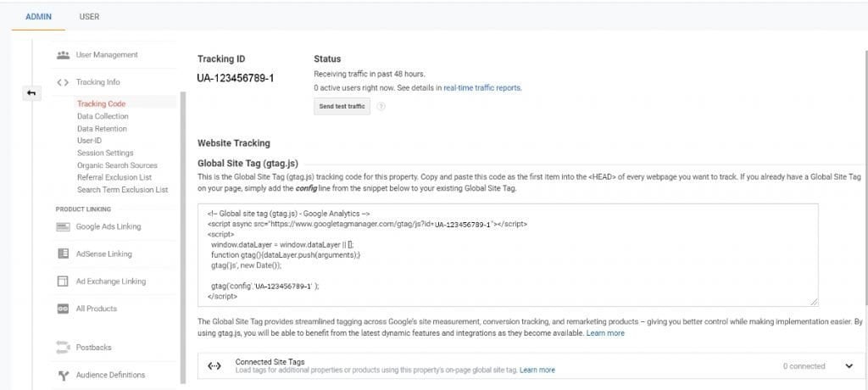Click the Global Site Tag (gtag.js) heading
This screenshot has height=390, width=868.
[248, 164]
